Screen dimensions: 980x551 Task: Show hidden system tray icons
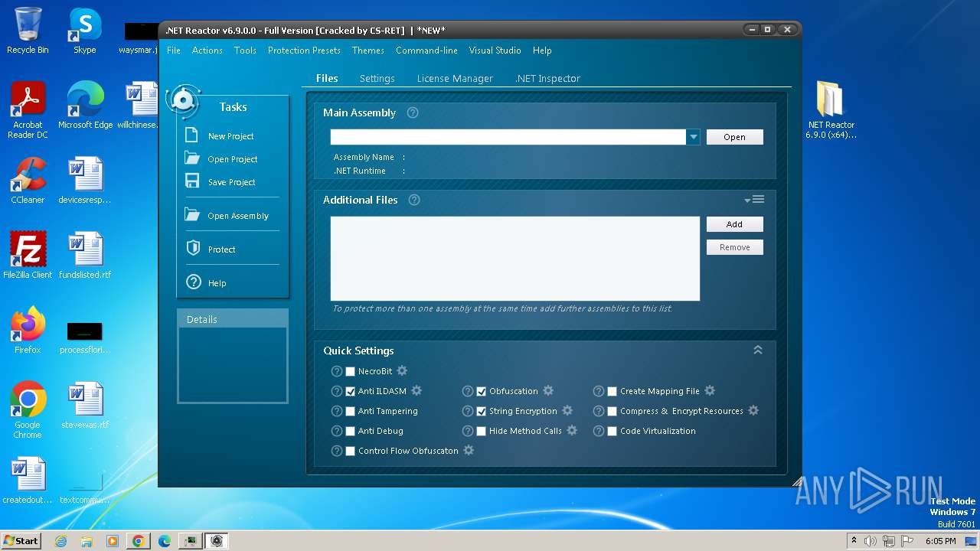point(854,540)
